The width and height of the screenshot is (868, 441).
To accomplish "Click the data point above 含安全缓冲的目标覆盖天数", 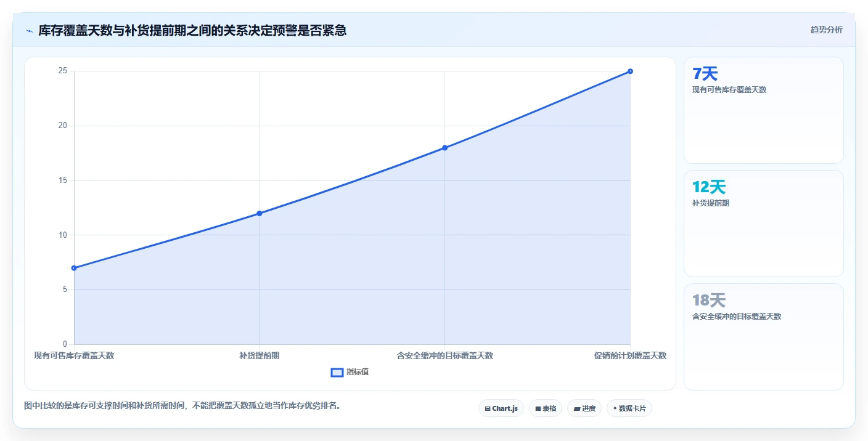I will [x=444, y=148].
